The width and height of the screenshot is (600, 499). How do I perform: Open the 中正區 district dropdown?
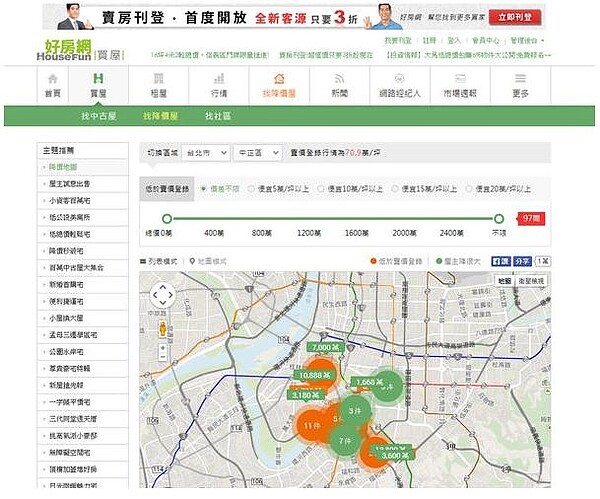pyautogui.click(x=258, y=153)
